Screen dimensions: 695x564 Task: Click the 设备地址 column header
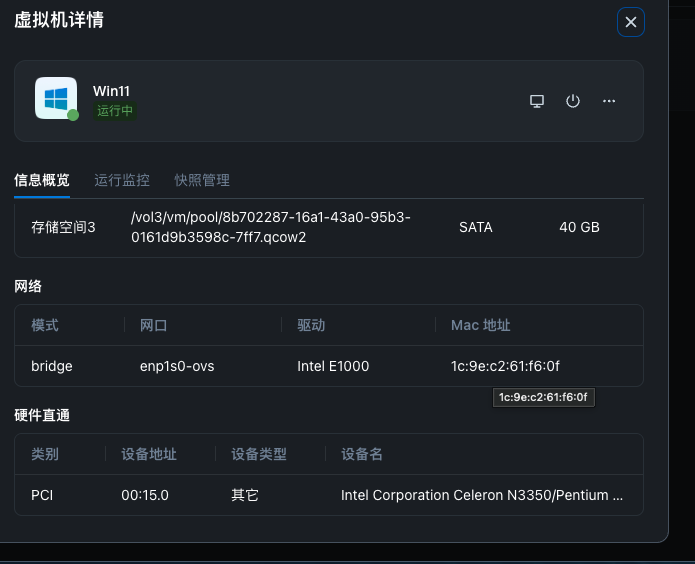coord(149,454)
